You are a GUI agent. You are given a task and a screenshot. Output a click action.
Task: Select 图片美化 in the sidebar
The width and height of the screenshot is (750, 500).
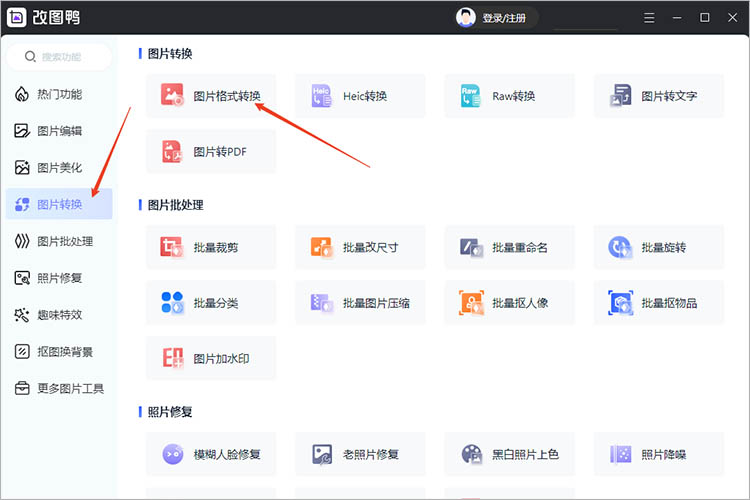(59, 167)
